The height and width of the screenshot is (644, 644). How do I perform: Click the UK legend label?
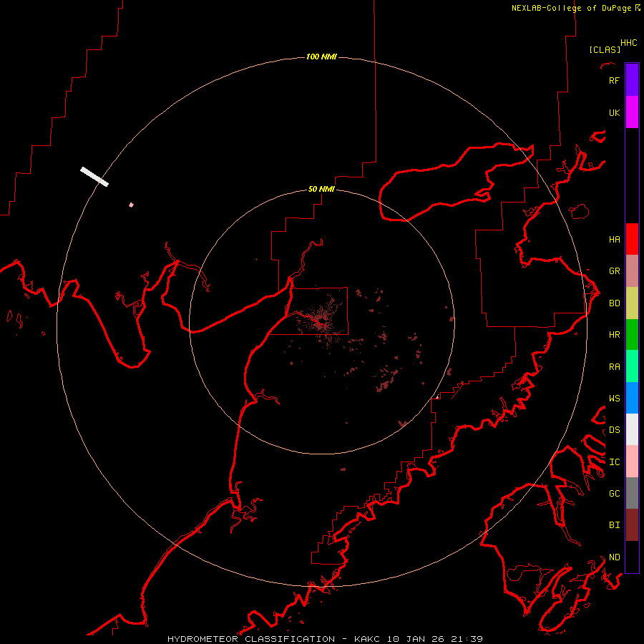pos(614,112)
